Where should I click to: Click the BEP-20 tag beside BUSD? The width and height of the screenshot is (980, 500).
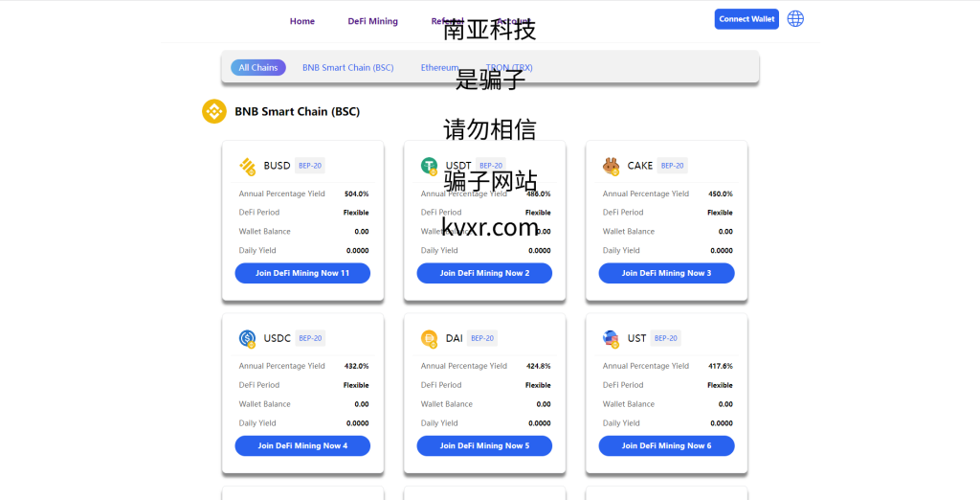tap(310, 166)
